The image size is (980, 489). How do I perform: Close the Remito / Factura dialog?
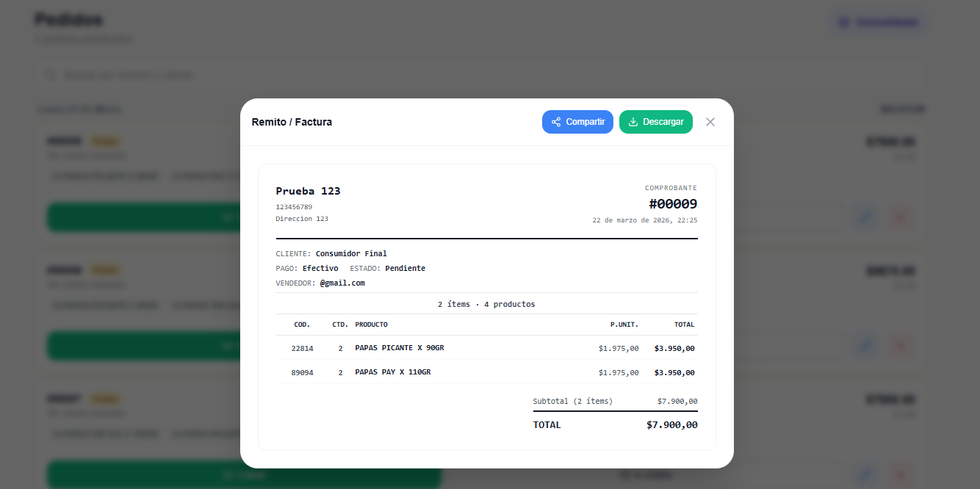(x=710, y=122)
